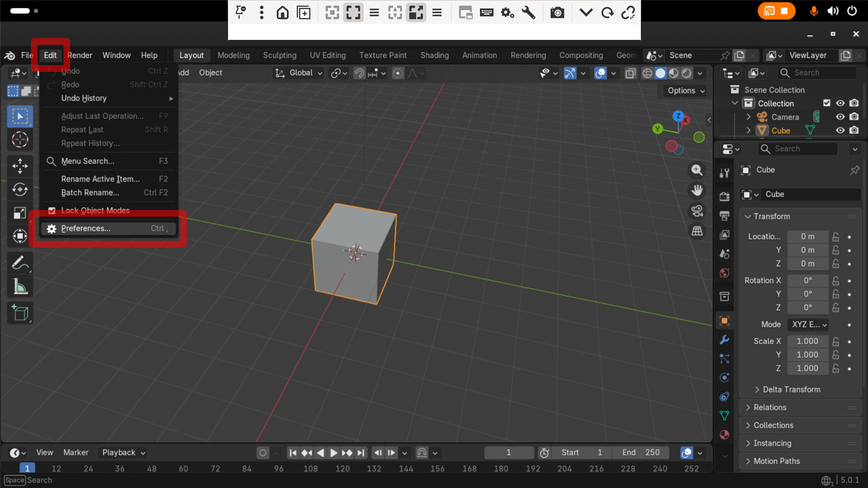Hide the Cube in viewport via eye icon
Screen dimensions: 868x488
tap(840, 131)
